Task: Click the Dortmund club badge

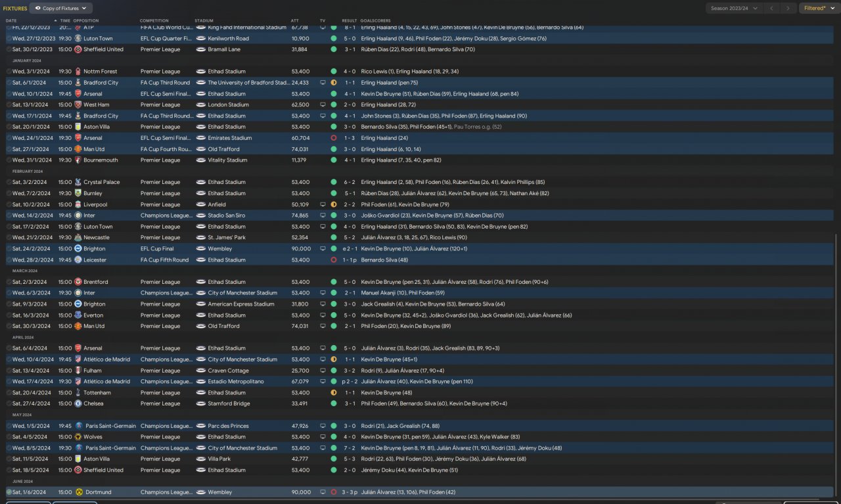Action: pyautogui.click(x=78, y=492)
